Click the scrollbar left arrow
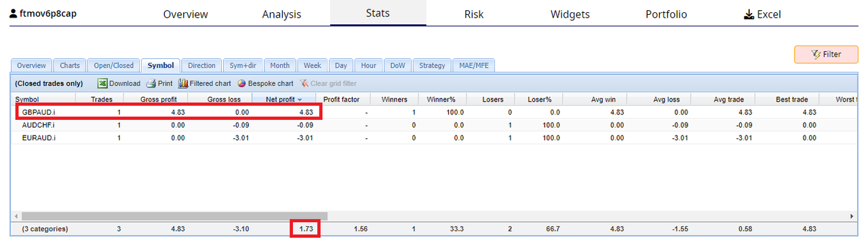 click(16, 216)
